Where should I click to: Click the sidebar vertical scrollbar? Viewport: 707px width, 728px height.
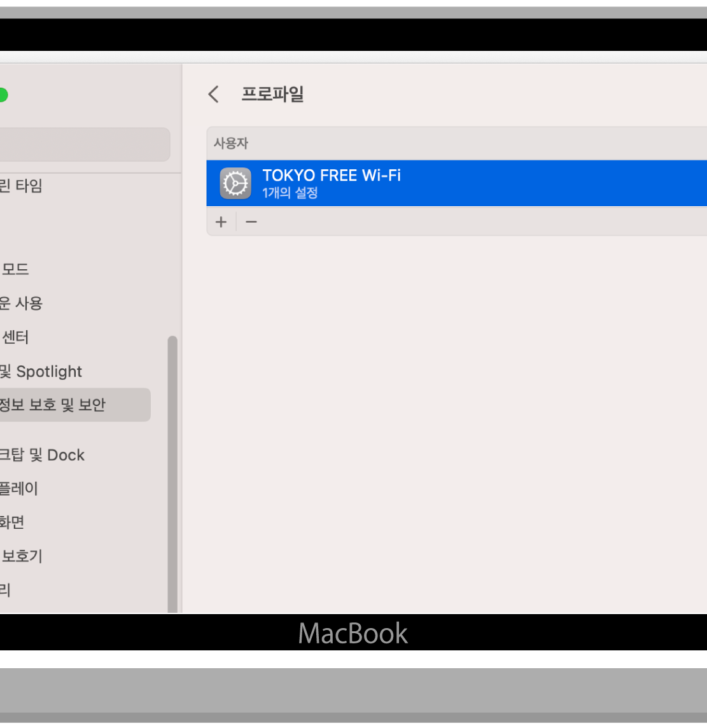172,474
